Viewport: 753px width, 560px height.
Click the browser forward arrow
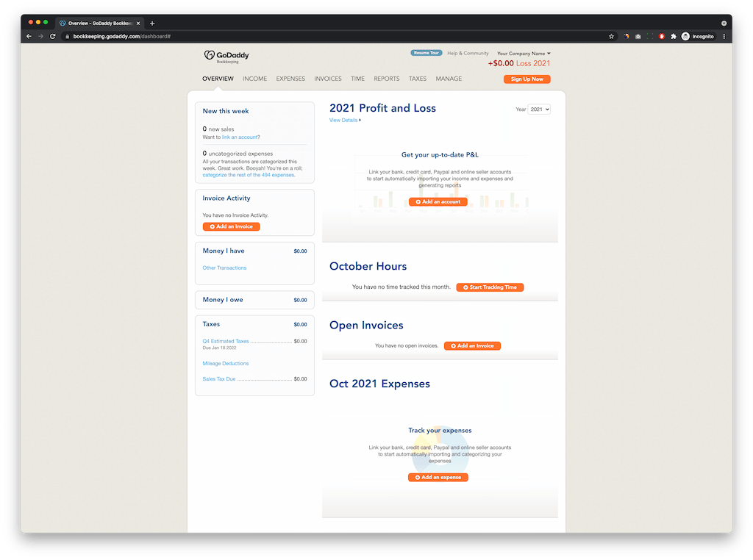click(41, 37)
